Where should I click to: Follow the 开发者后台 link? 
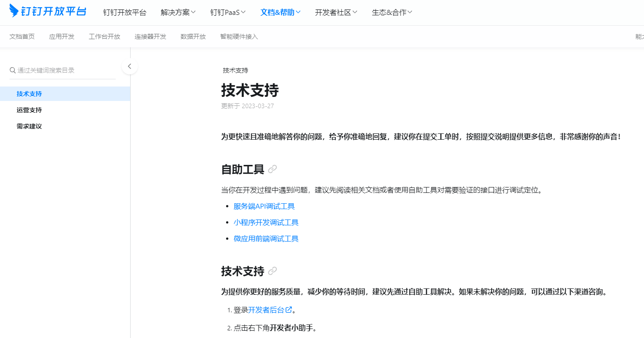267,310
